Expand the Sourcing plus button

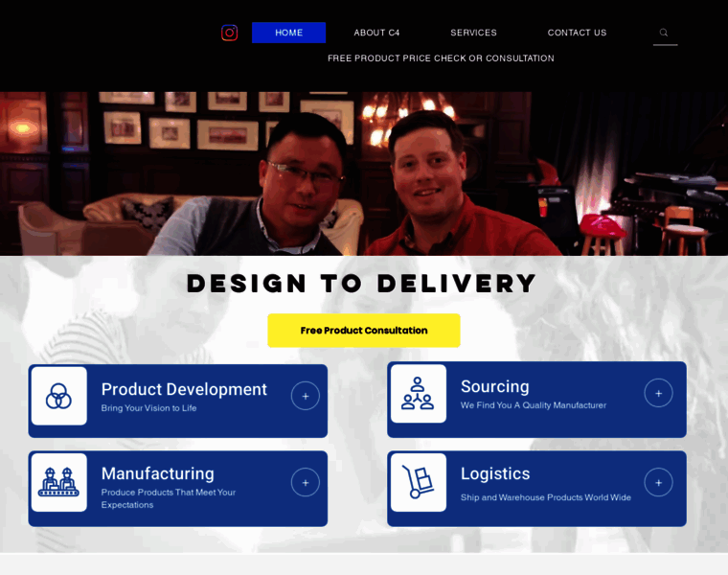[658, 393]
